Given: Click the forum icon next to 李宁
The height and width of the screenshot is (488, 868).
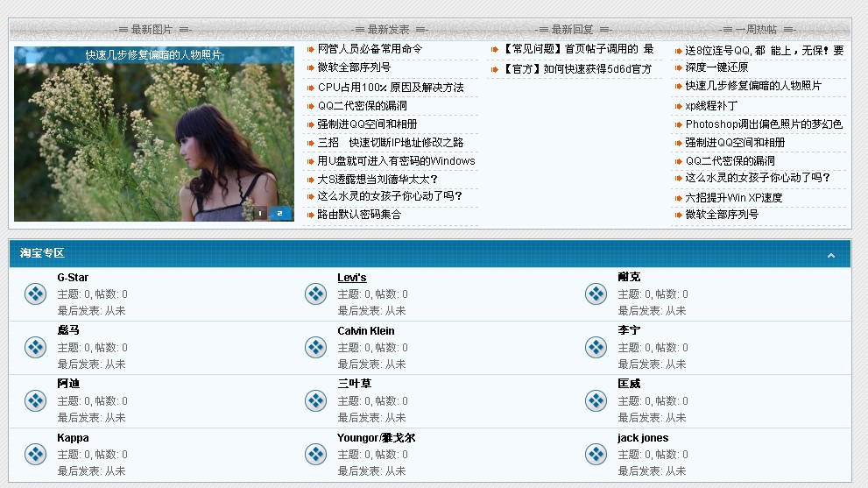Looking at the screenshot, I should (x=596, y=348).
